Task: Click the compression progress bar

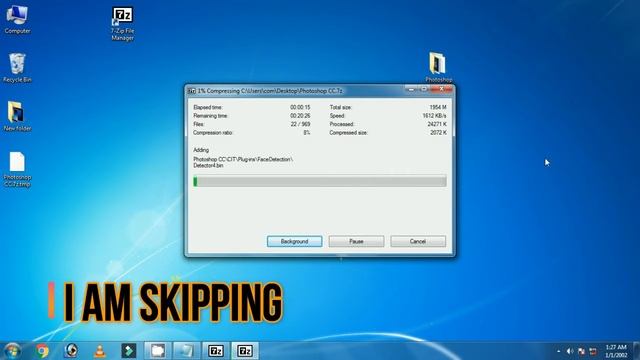Action: 320,181
